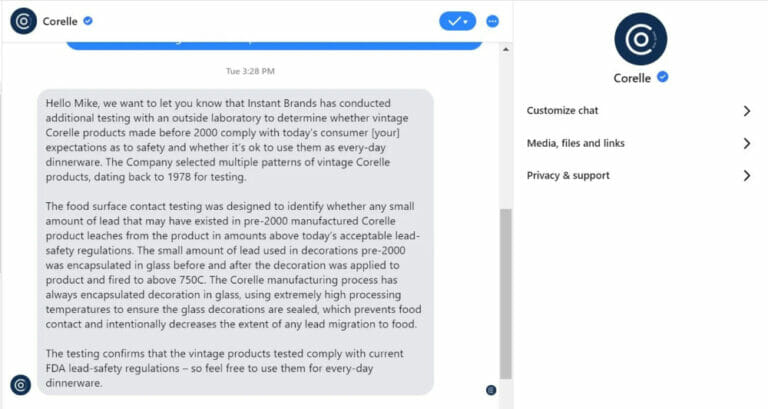Click the verified badge in chat header

point(88,21)
